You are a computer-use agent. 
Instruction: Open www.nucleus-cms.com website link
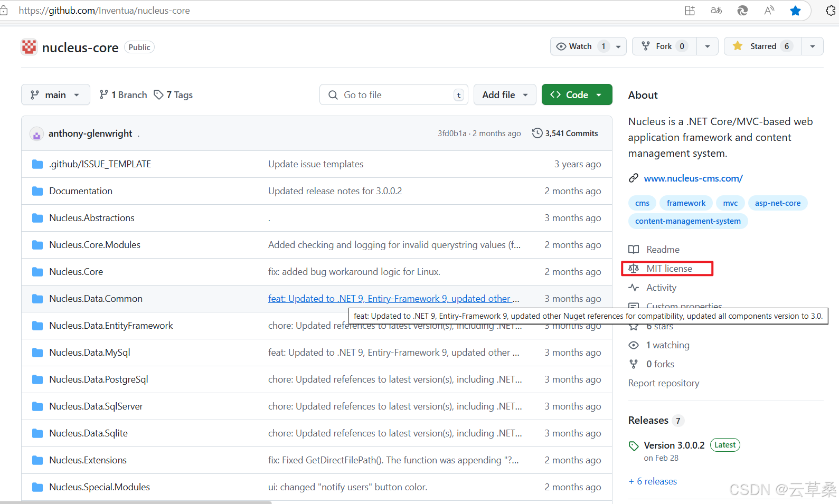coord(693,178)
